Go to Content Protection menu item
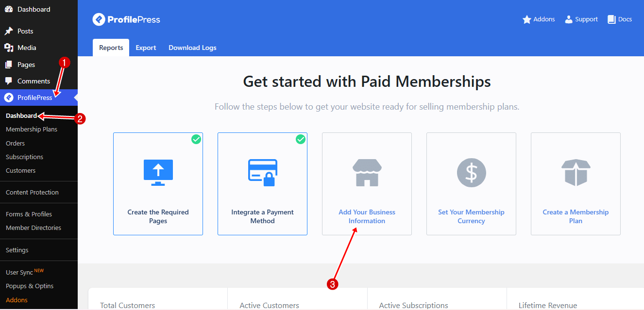This screenshot has height=310, width=644. point(32,193)
